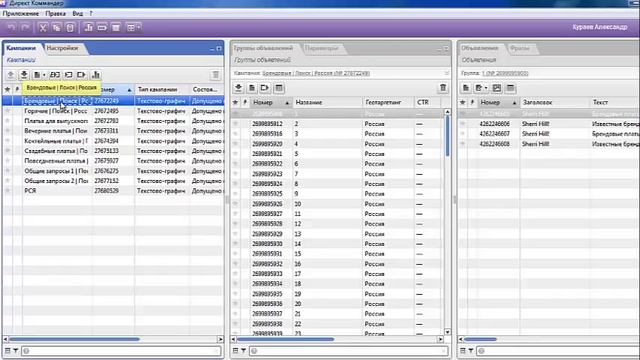Click the trash icon in Ad Groups panel

pyautogui.click(x=443, y=88)
